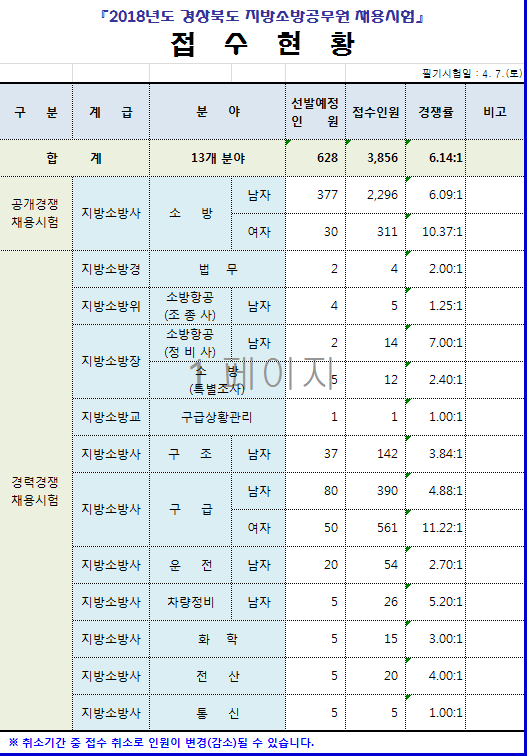The height and width of the screenshot is (756, 527).
Task: Click the 접수인원 column header
Action: coord(375,112)
